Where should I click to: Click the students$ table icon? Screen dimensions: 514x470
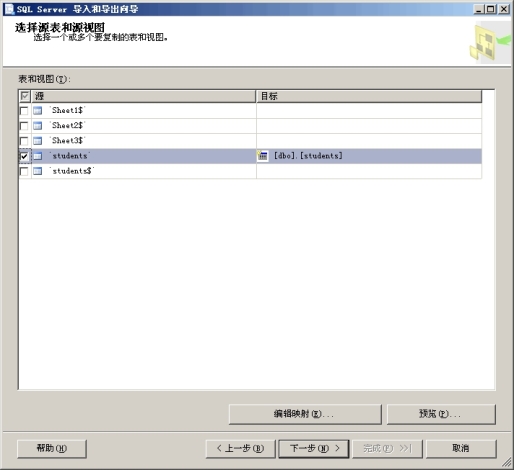pyautogui.click(x=38, y=171)
